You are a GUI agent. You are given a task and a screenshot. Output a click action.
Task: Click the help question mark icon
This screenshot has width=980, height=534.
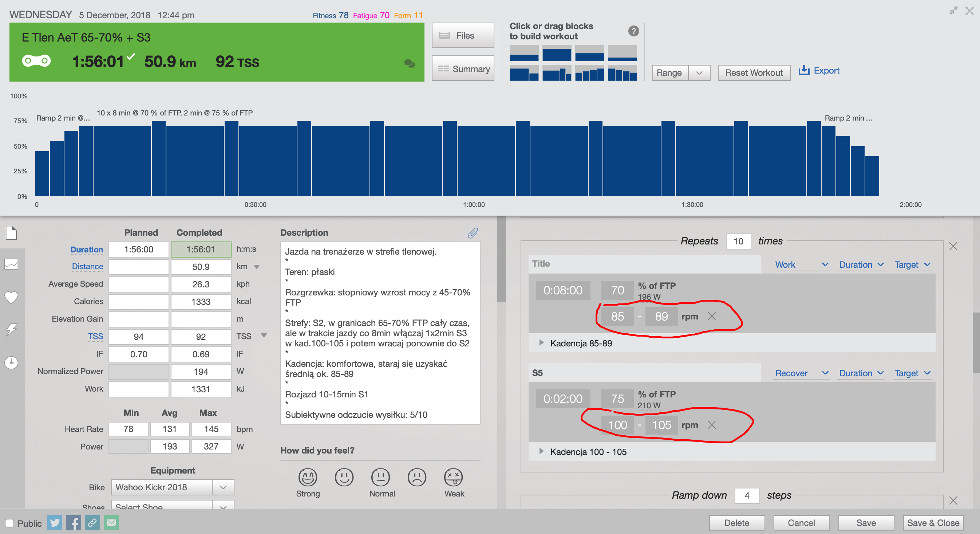pyautogui.click(x=633, y=31)
